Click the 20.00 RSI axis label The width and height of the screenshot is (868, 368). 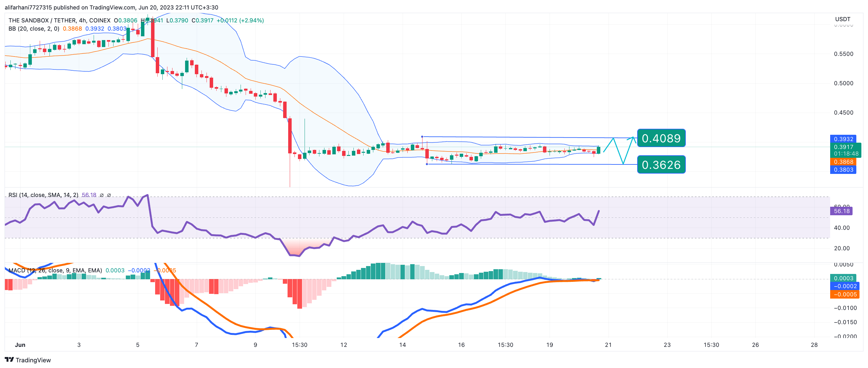[x=842, y=248]
